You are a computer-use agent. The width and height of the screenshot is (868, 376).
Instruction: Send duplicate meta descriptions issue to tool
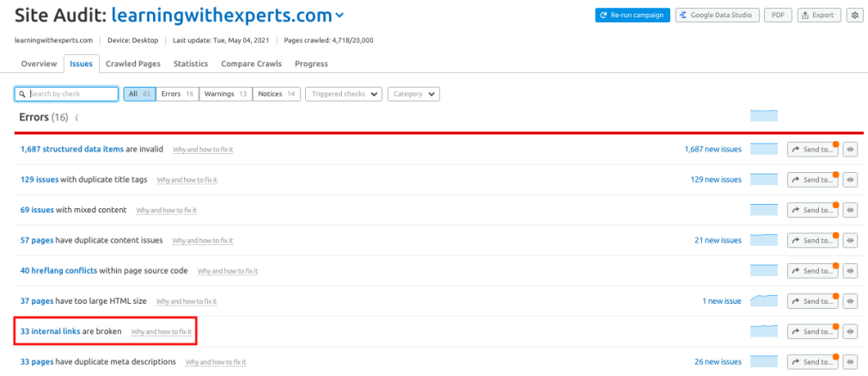813,361
